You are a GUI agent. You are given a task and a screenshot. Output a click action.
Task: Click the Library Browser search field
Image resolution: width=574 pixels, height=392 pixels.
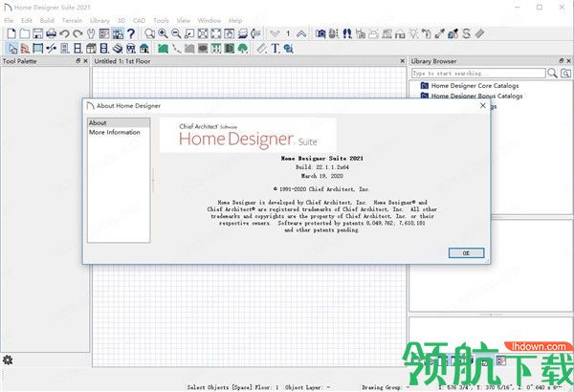tap(478, 74)
